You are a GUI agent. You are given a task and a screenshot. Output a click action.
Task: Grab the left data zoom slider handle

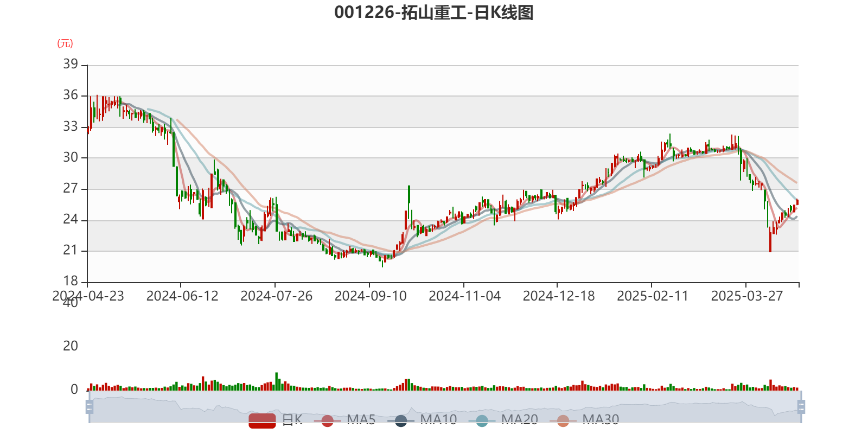click(x=90, y=406)
